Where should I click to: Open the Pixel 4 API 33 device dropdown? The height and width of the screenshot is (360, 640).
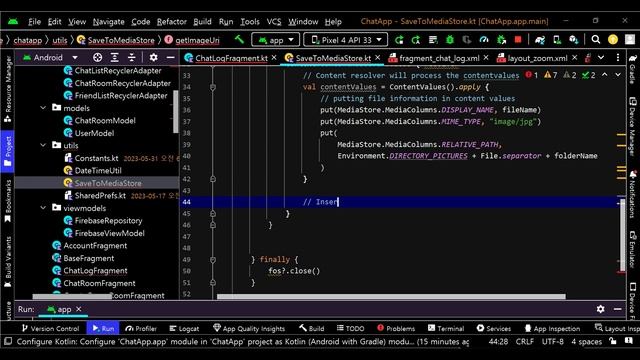pos(346,40)
